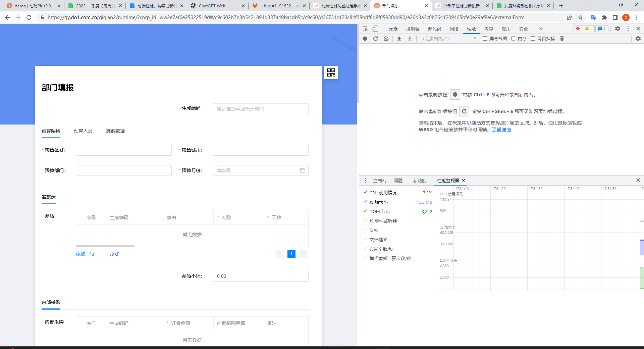Open the extensions puzzle icon
The height and width of the screenshot is (349, 644).
604,17
